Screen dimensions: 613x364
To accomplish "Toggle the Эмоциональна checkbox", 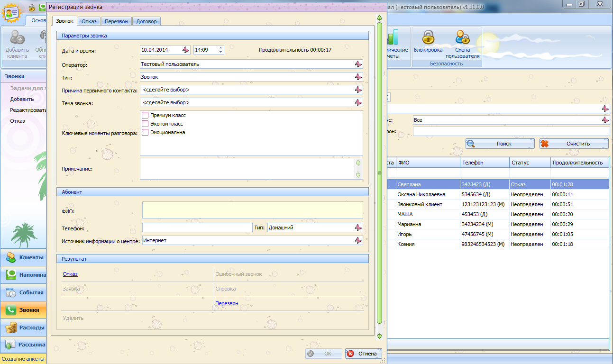I will [145, 132].
